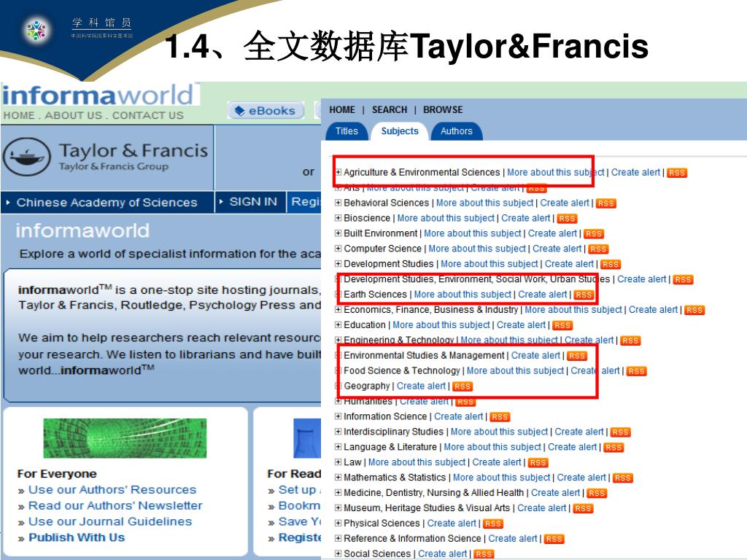Open Use our Journal Guidelines link

110,521
